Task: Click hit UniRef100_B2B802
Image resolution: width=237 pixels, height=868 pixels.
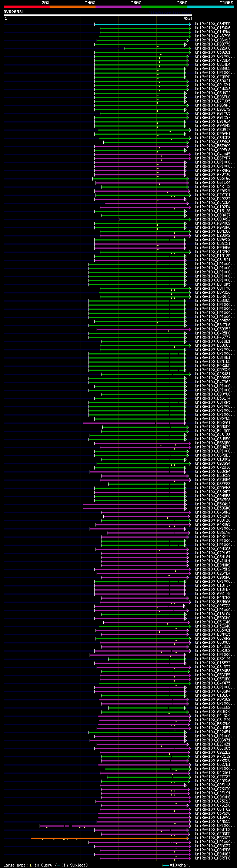Action: (213, 236)
